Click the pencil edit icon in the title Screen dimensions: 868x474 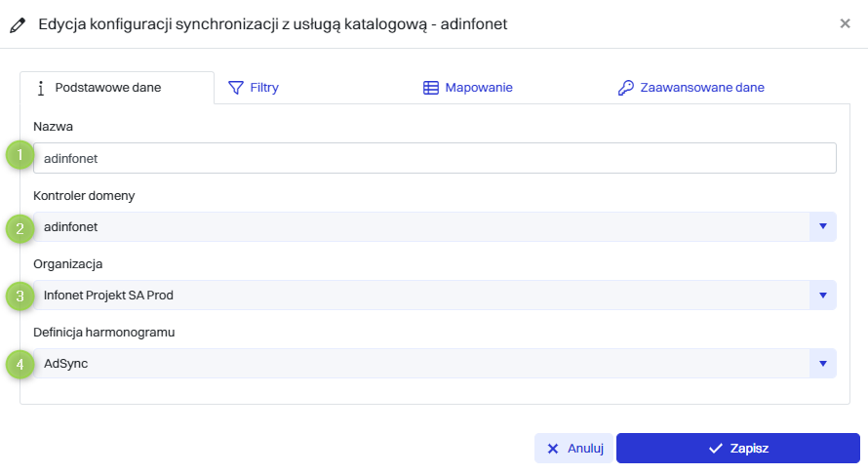[18, 23]
